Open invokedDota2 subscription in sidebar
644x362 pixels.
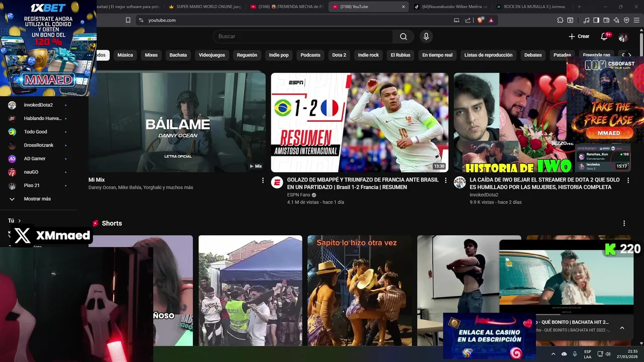(x=38, y=105)
